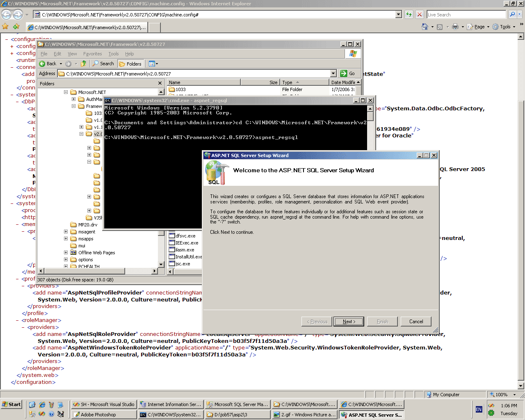Toggle the Folders pane button in Explorer

click(130, 64)
